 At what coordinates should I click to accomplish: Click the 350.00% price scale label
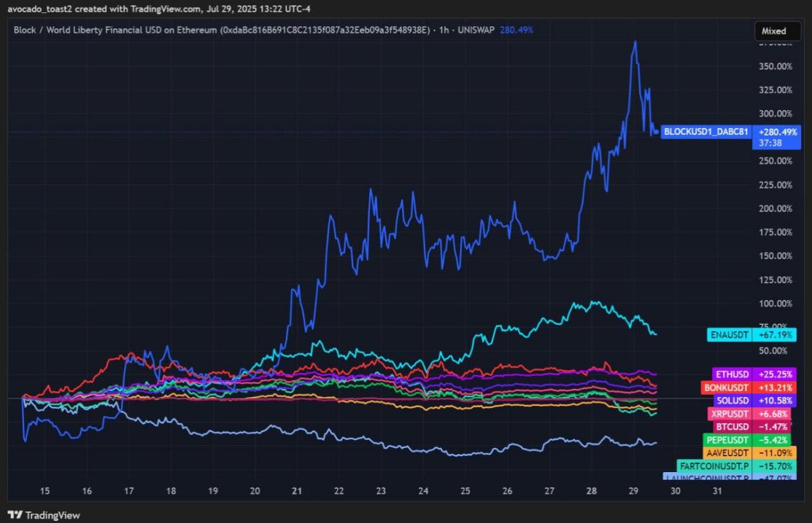point(775,66)
